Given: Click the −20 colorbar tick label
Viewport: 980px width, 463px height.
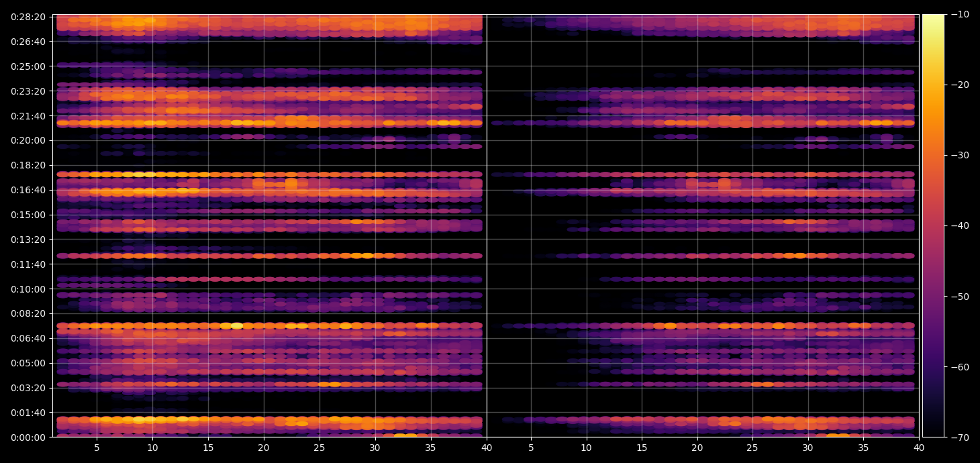Looking at the screenshot, I should (959, 85).
